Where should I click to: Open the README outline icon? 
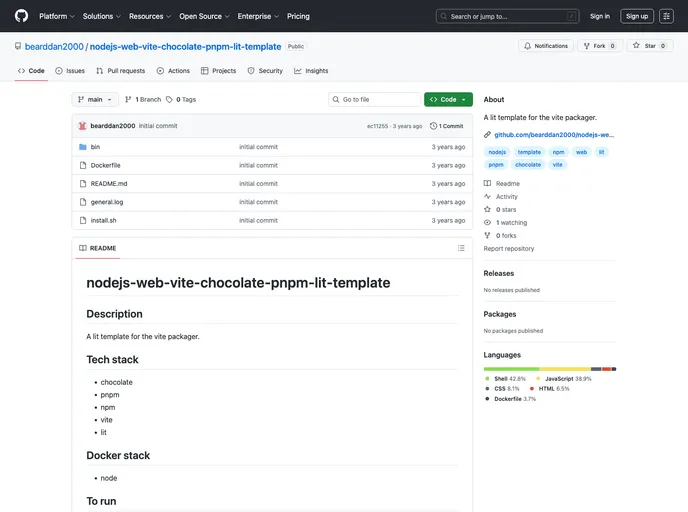(x=461, y=248)
